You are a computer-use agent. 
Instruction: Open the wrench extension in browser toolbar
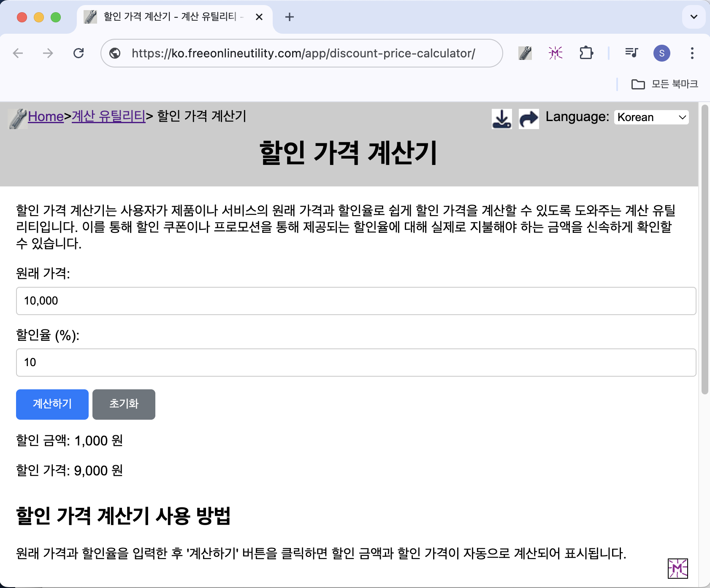pyautogui.click(x=525, y=53)
